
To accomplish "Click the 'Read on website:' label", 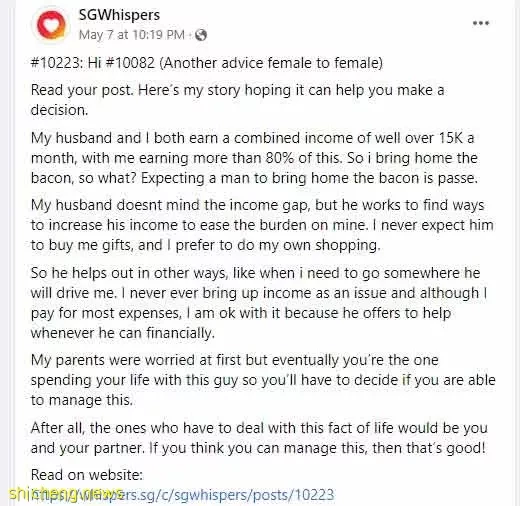I will pos(87,474).
